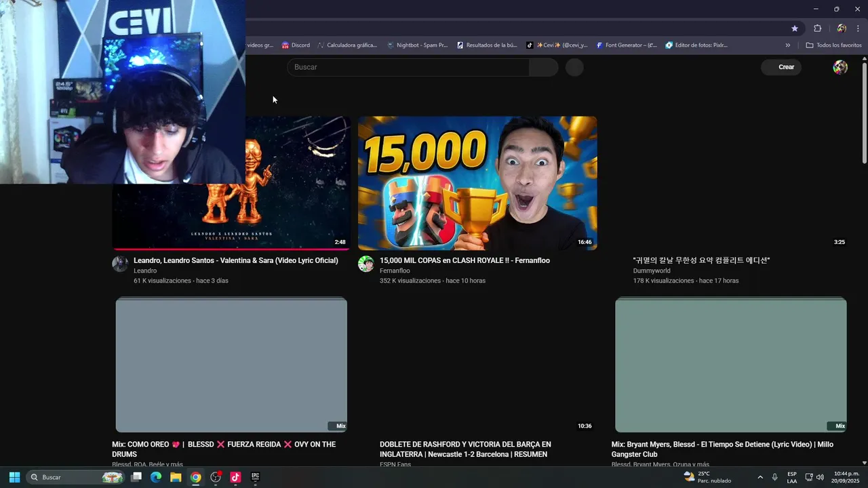Open 'Mix: COMO OREO' title link
868x488 pixels.
click(224, 449)
